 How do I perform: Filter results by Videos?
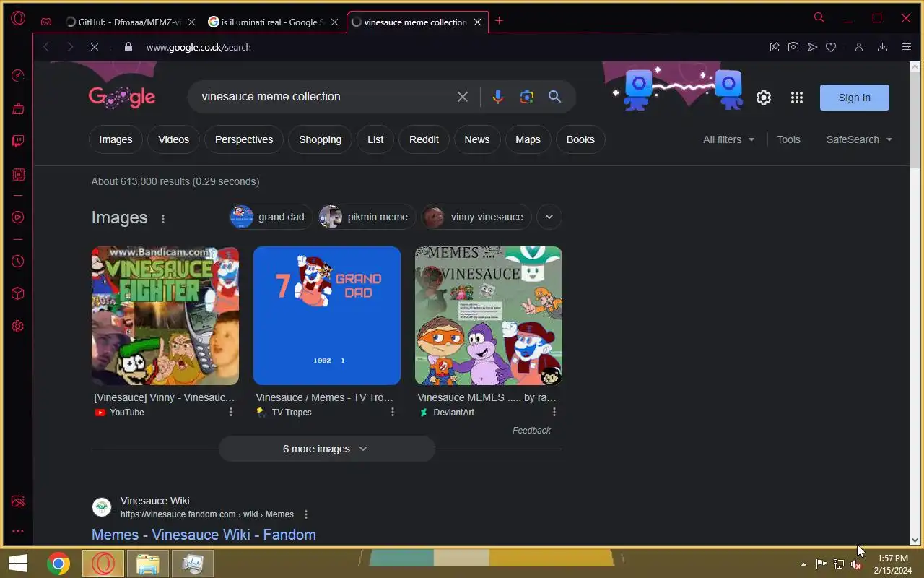(x=173, y=139)
